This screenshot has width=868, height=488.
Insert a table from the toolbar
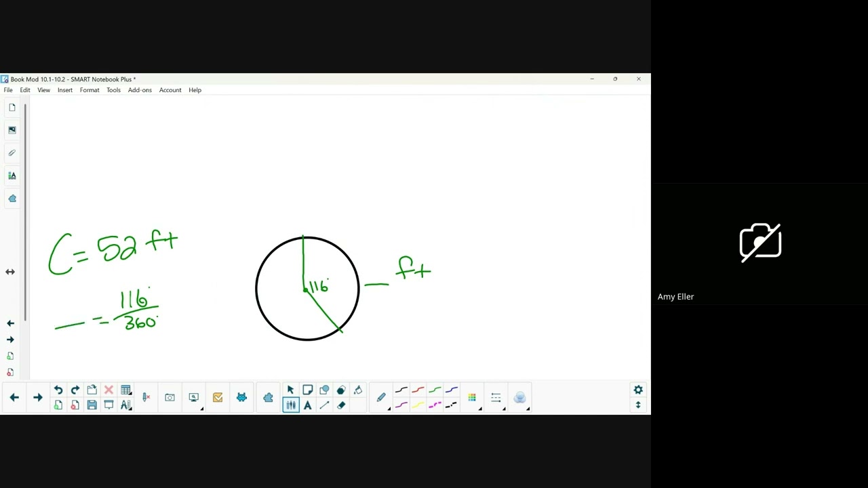125,390
